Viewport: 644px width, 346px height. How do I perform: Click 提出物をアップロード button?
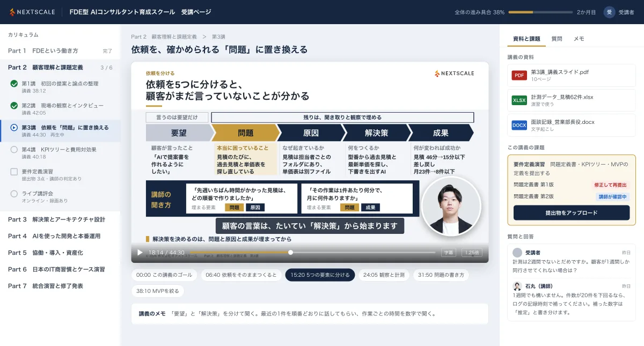click(x=572, y=212)
